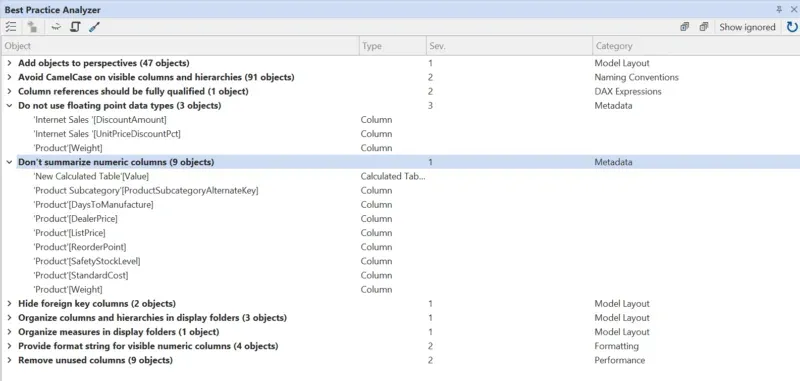
Task: Select Hide foreign key columns (2 objects) label
Action: (x=97, y=303)
